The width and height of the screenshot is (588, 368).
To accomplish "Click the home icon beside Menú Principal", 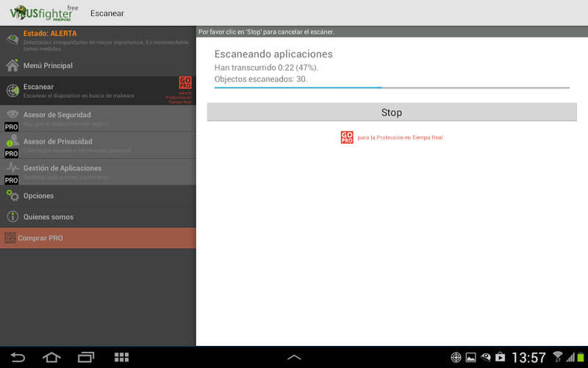I will tap(12, 66).
